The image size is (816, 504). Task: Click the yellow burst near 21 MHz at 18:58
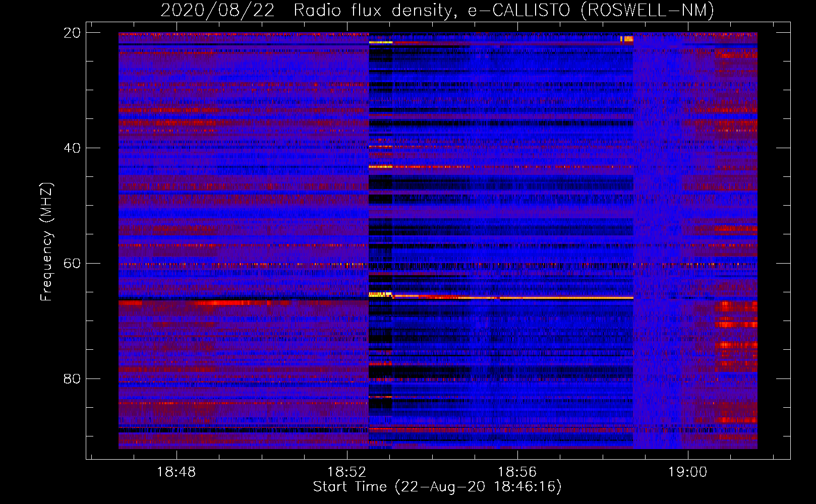[x=626, y=39]
